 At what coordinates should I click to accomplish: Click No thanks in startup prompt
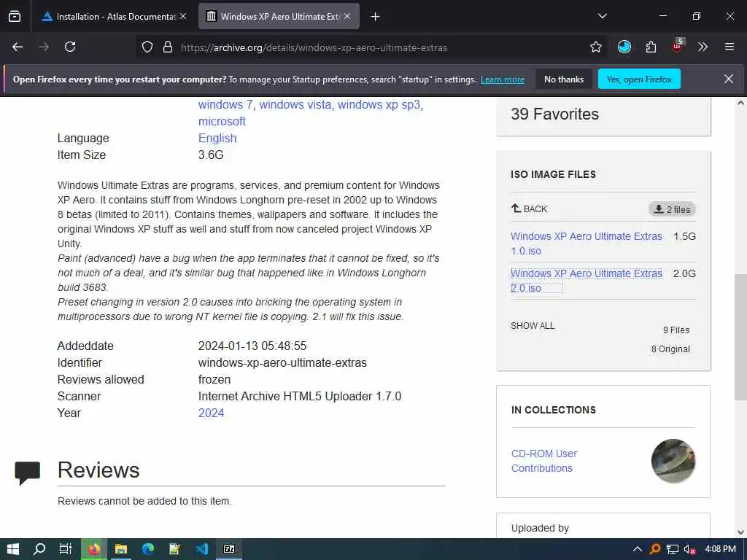point(564,79)
